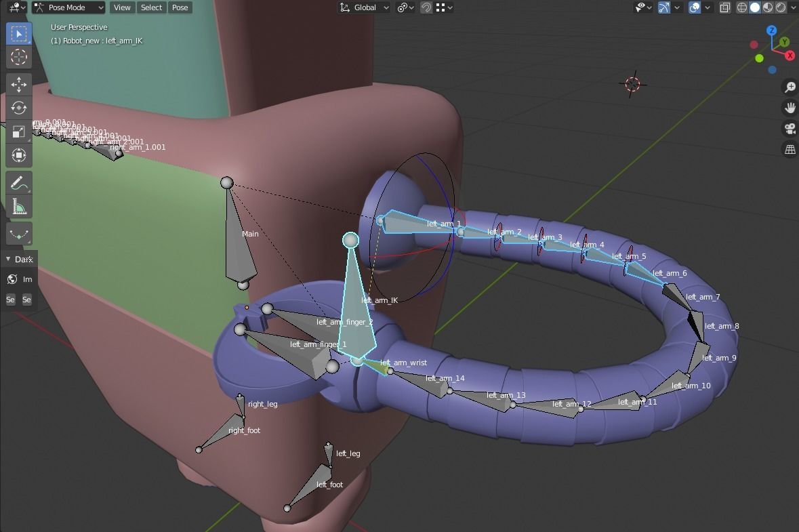Click the zoom magnifier navigation icon
This screenshot has width=799, height=532.
click(790, 87)
